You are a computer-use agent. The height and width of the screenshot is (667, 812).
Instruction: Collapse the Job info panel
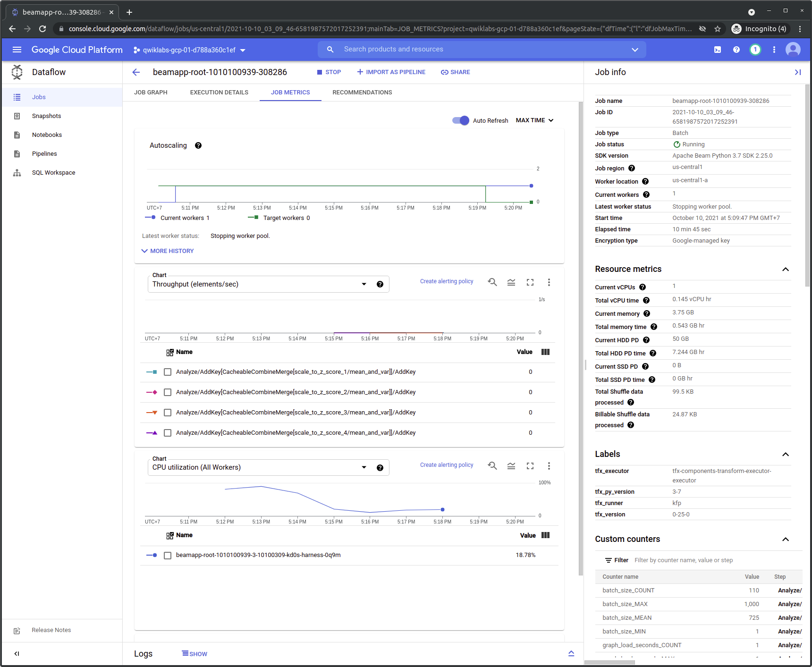tap(798, 72)
